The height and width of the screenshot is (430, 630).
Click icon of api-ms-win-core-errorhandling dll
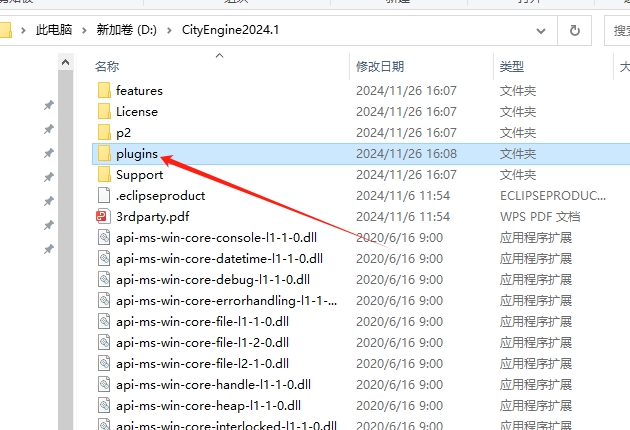[x=104, y=301]
